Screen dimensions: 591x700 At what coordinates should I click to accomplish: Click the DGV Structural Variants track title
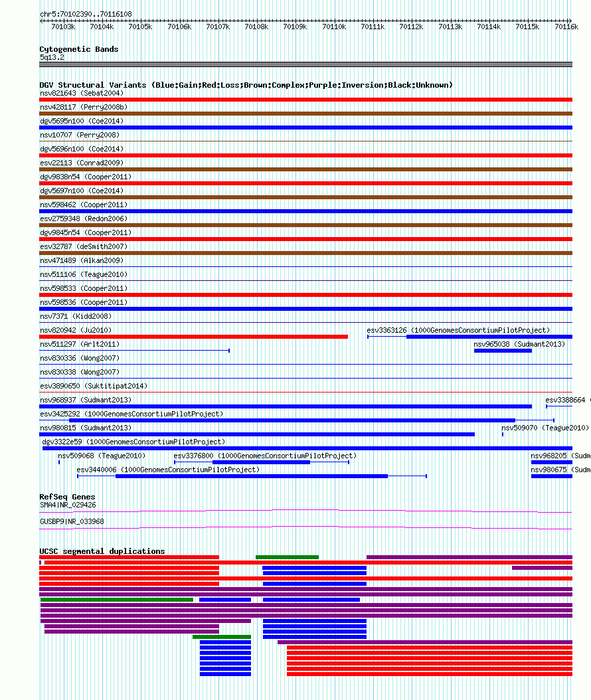point(246,85)
